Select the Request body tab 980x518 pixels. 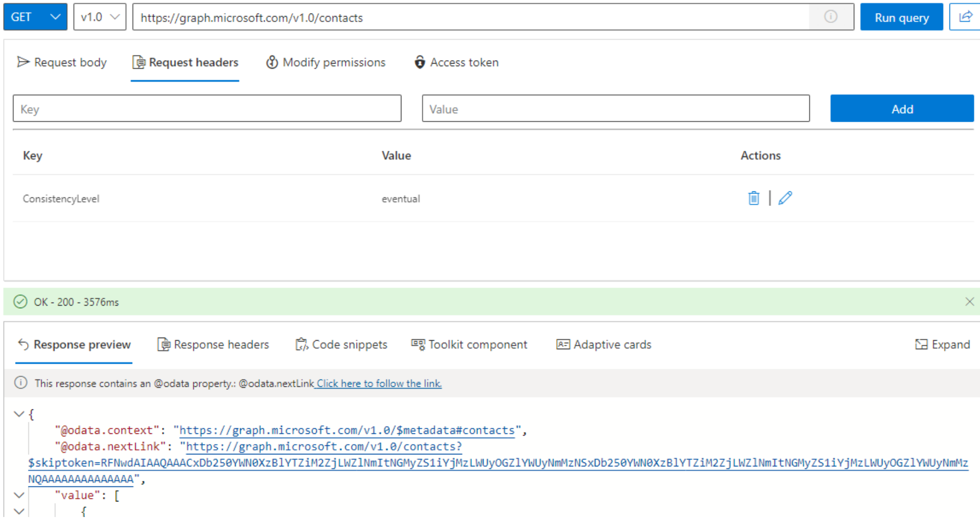tap(62, 62)
